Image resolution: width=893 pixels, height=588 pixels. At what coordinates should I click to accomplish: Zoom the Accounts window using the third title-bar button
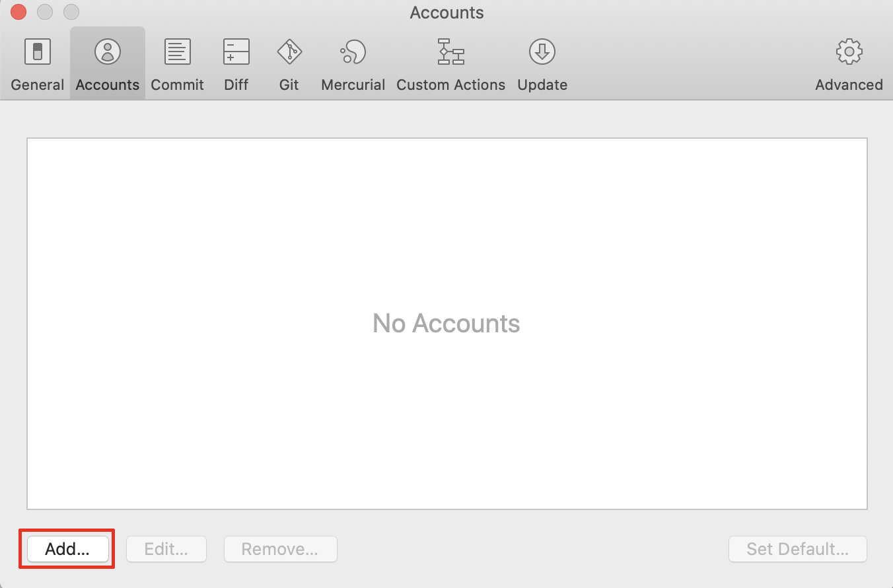point(71,12)
